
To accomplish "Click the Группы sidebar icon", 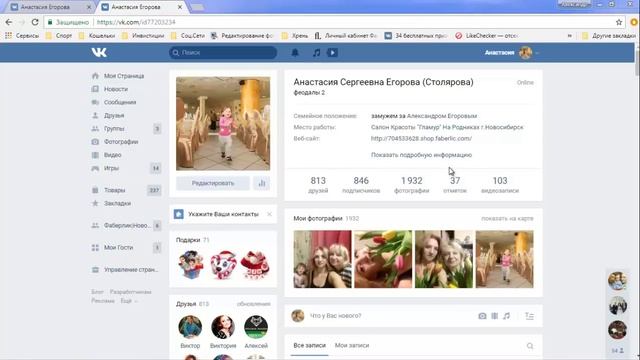I will click(x=95, y=129).
